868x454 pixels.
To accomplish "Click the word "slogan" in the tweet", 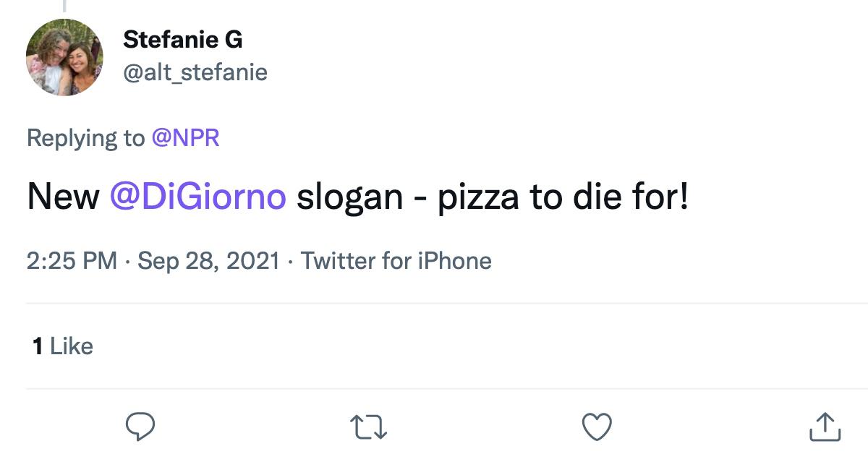I will pyautogui.click(x=349, y=197).
